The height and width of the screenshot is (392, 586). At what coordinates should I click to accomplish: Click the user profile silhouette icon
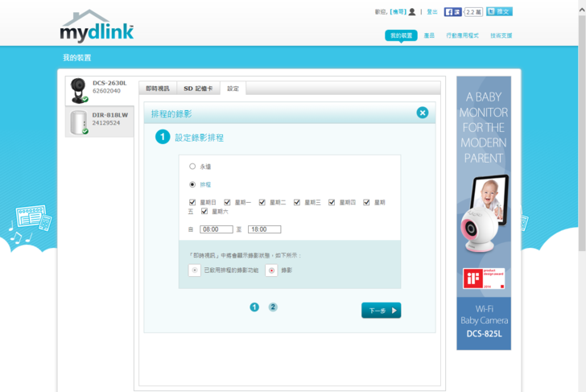[x=412, y=12]
